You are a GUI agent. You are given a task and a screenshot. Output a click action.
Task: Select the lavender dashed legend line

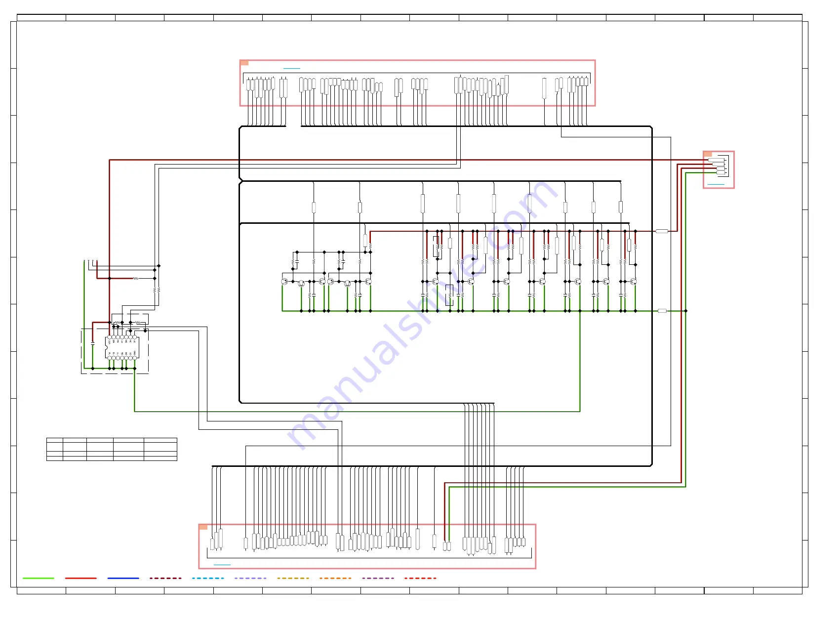(250, 578)
